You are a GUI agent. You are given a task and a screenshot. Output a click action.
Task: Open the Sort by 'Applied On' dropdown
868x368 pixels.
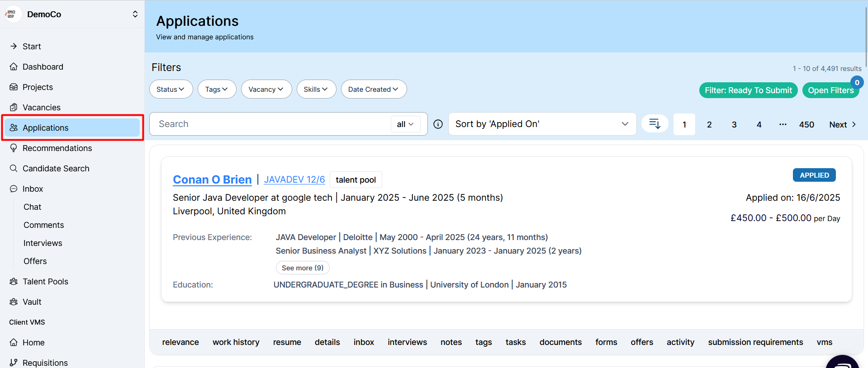(542, 124)
